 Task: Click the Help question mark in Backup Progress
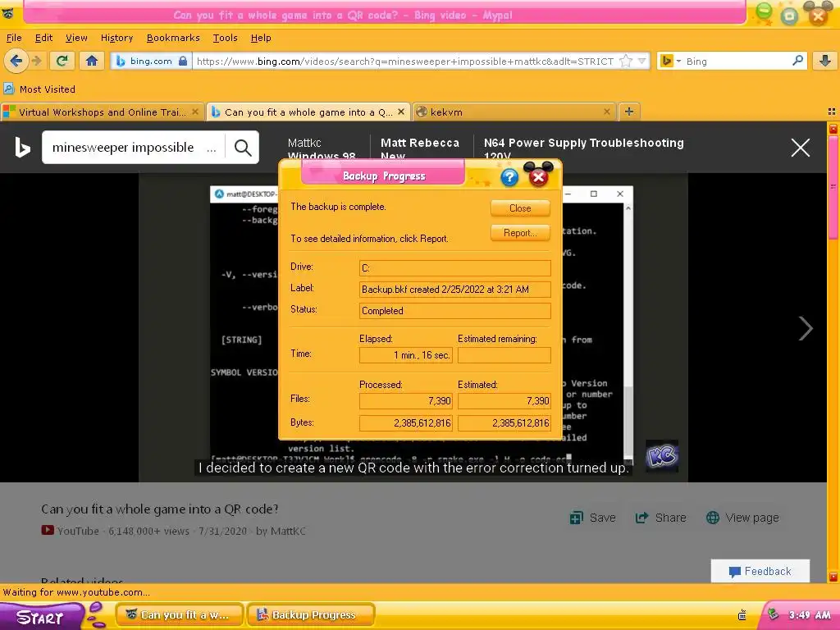click(x=509, y=177)
